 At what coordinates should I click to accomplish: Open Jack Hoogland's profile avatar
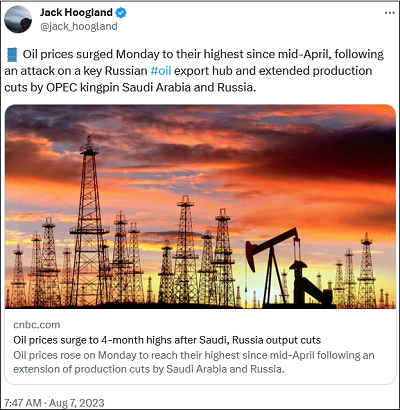[18, 20]
